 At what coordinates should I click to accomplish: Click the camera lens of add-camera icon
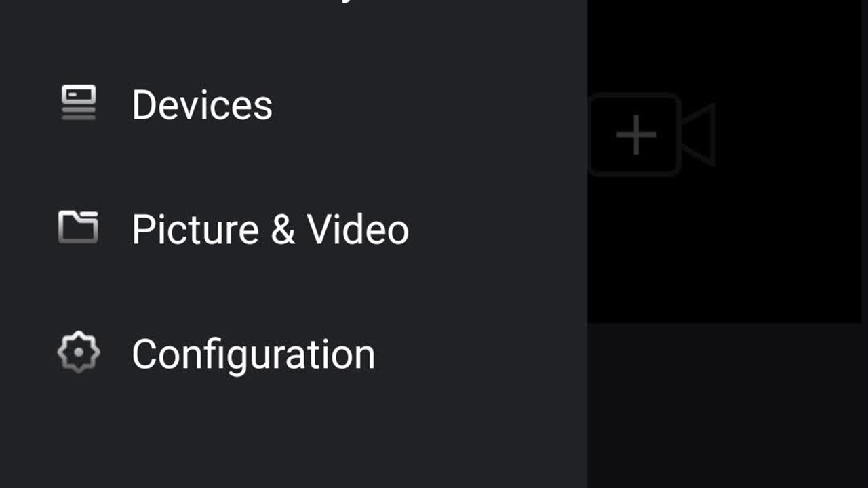(x=698, y=135)
